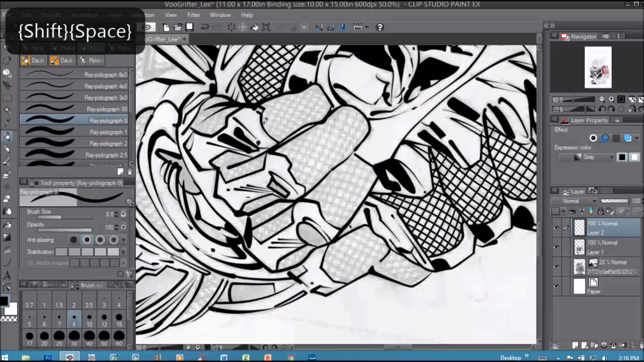Open the Window menu
Viewport: 644px width, 362px height.
point(220,15)
